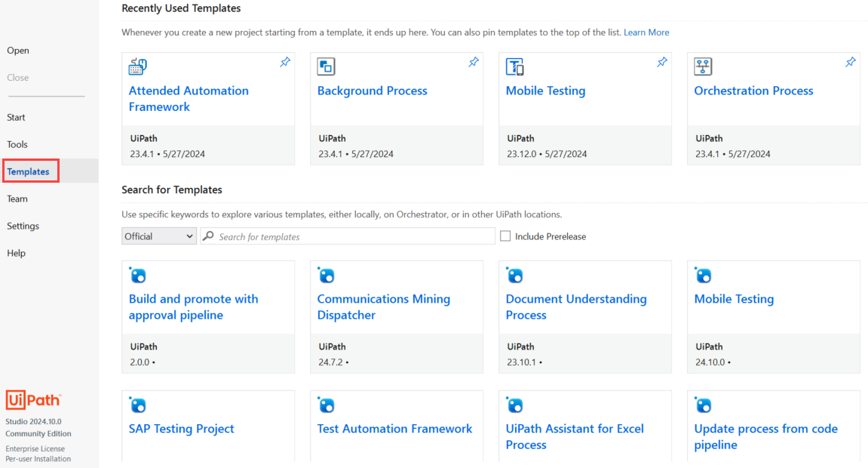Follow the Learn More link

coord(646,32)
